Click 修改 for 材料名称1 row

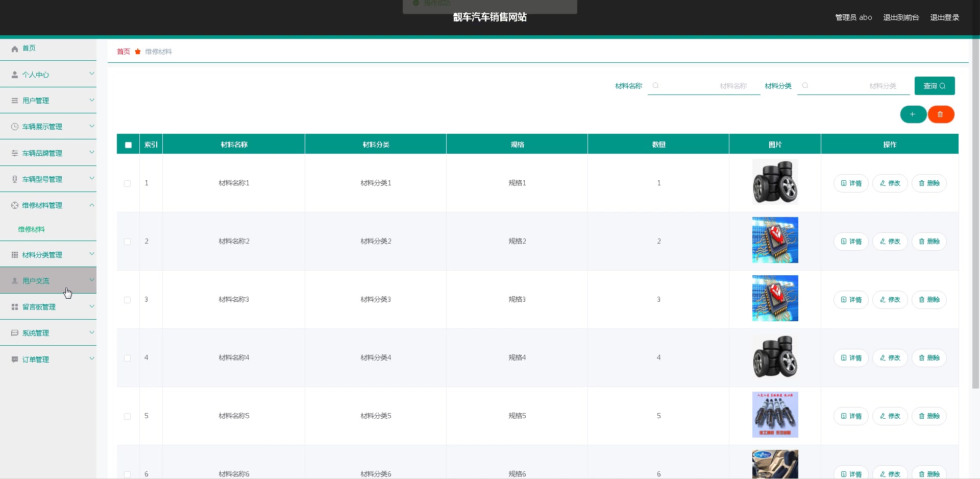pos(890,183)
